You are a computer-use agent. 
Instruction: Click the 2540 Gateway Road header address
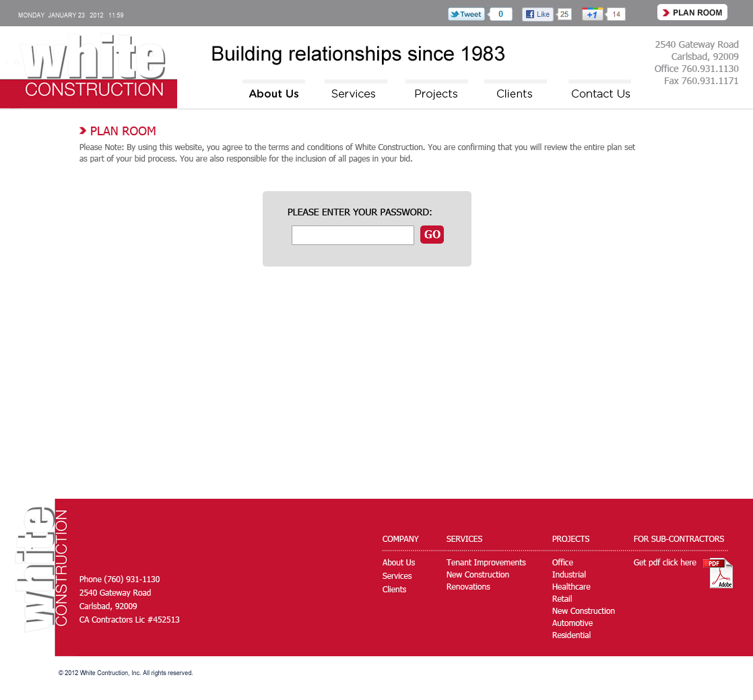click(697, 44)
